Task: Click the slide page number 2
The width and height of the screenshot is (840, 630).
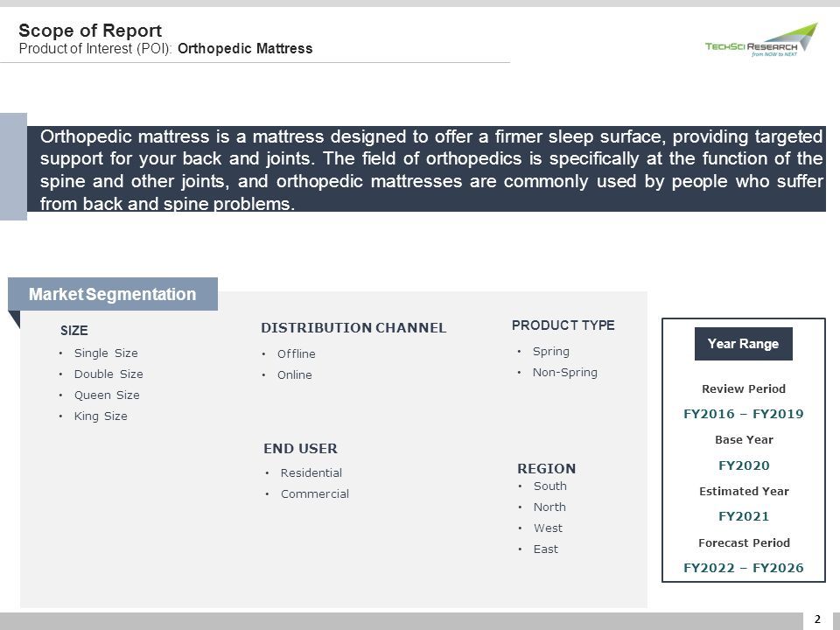Action: click(x=817, y=619)
